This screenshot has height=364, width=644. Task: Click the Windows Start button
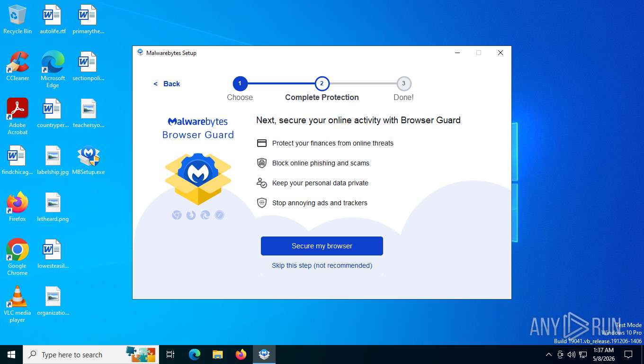[11, 355]
